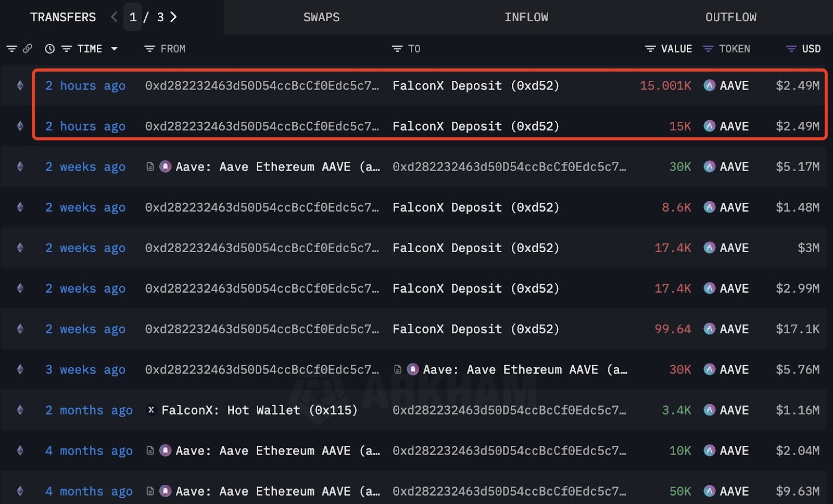833x504 pixels.
Task: Open sender address on 15K AAVE row
Action: [x=262, y=126]
